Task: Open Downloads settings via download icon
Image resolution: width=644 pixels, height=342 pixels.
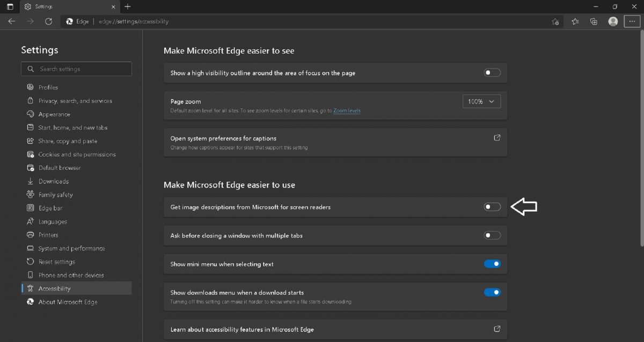Action: click(31, 181)
